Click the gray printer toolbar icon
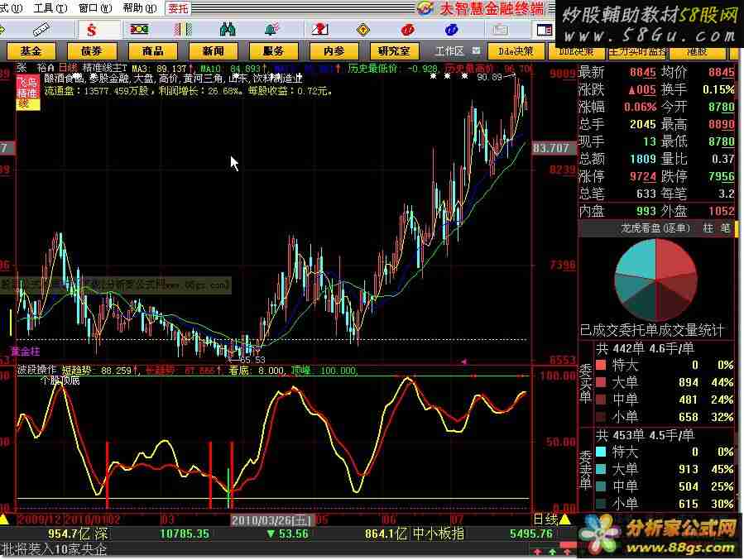Image resolution: width=744 pixels, height=560 pixels. [499, 31]
